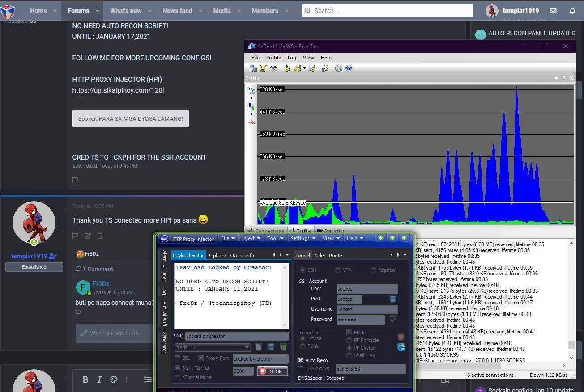Click New Profile icon in Proxifier toolbar
This screenshot has height=392, width=584.
pos(286,68)
